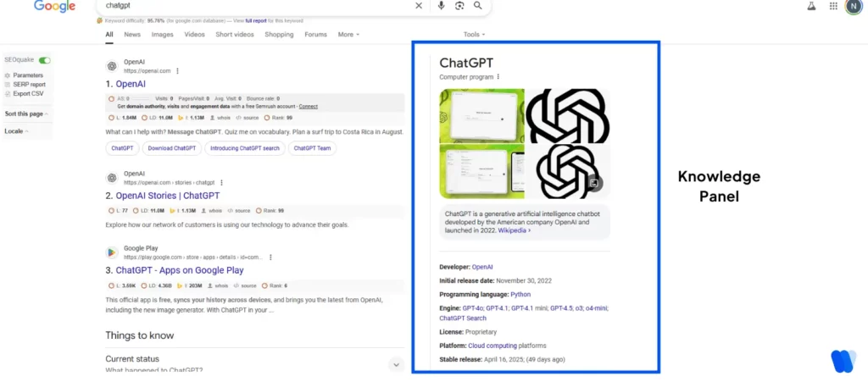Switch to the Forums tab
The height and width of the screenshot is (382, 868).
[315, 34]
